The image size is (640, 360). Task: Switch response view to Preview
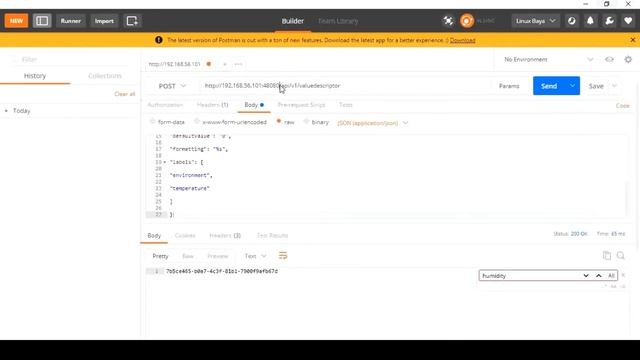(218, 256)
